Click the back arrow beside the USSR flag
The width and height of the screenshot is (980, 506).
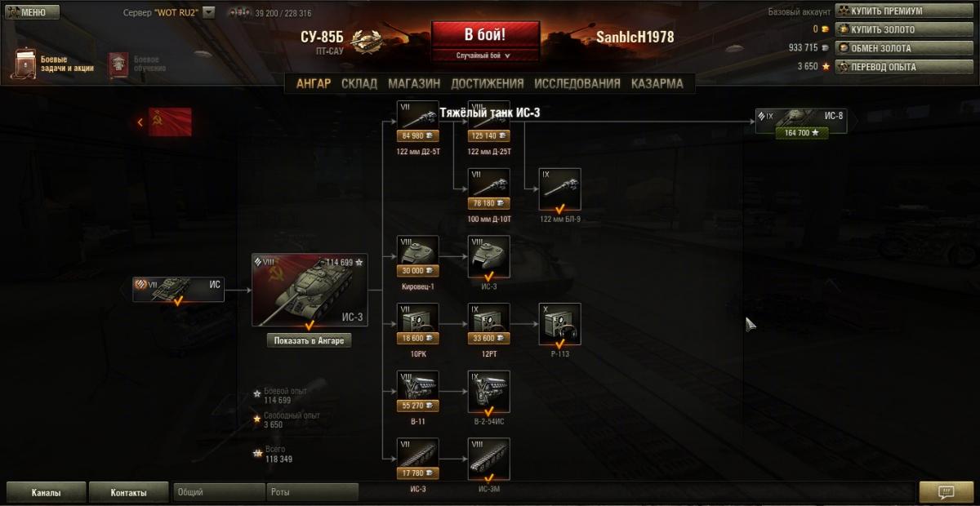pos(140,122)
